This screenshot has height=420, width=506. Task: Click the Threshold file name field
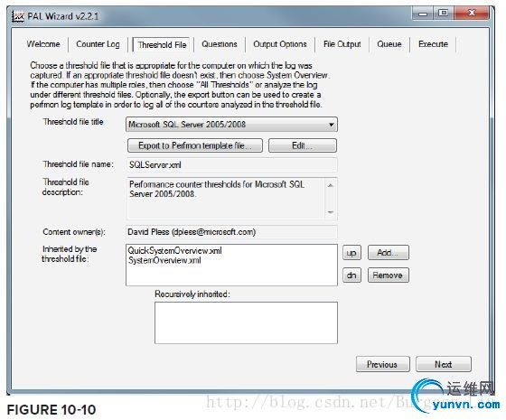tap(231, 164)
